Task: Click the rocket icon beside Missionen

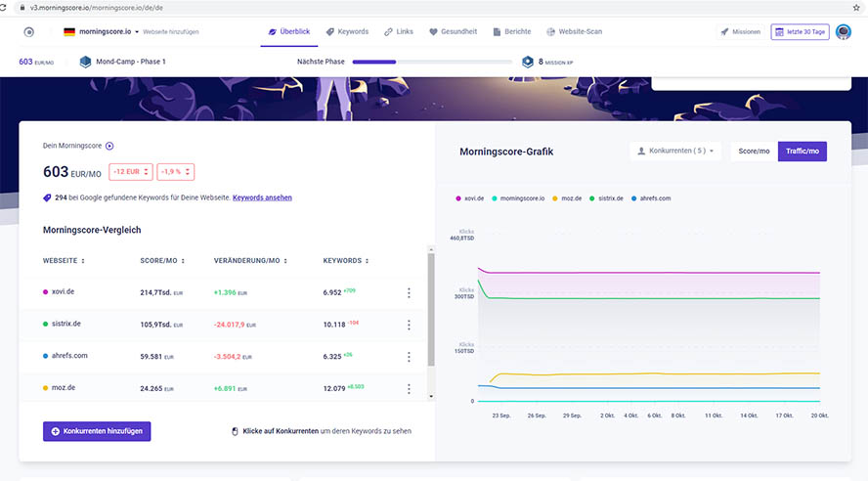Action: coord(724,32)
